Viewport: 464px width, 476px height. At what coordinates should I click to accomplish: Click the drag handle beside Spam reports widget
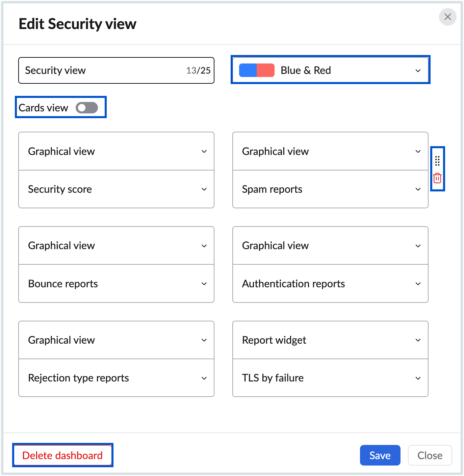(437, 161)
